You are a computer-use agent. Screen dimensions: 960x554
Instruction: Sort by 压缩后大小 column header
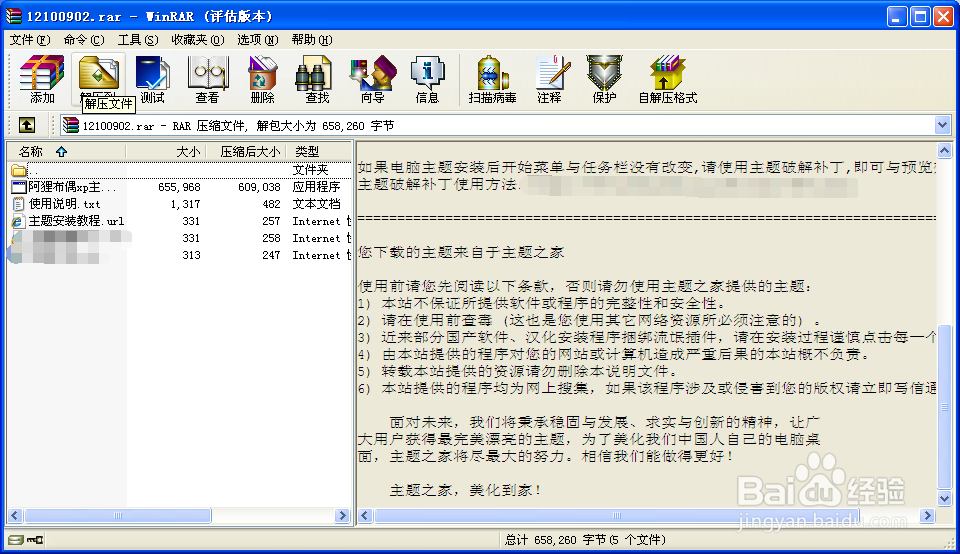(x=247, y=152)
